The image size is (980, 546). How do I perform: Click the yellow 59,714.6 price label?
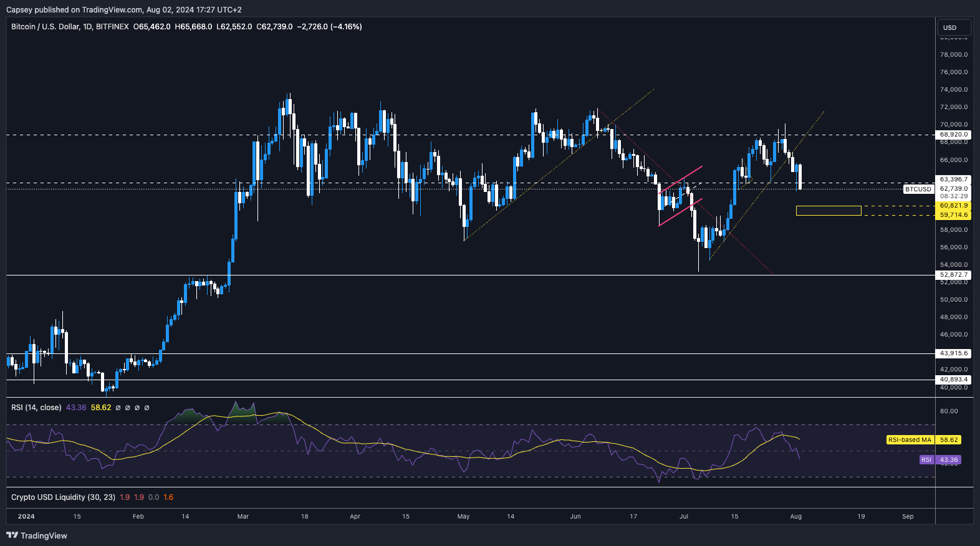(954, 215)
